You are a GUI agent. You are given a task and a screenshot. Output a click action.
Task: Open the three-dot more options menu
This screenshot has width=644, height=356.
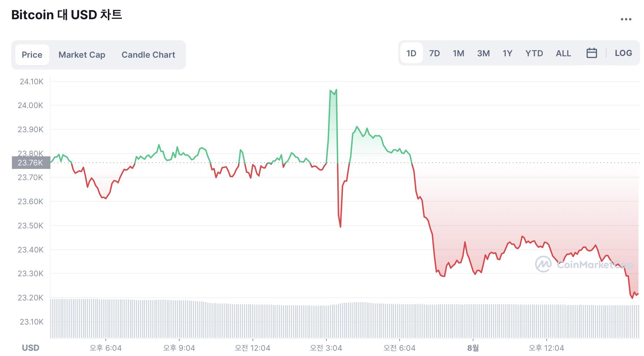(x=626, y=20)
